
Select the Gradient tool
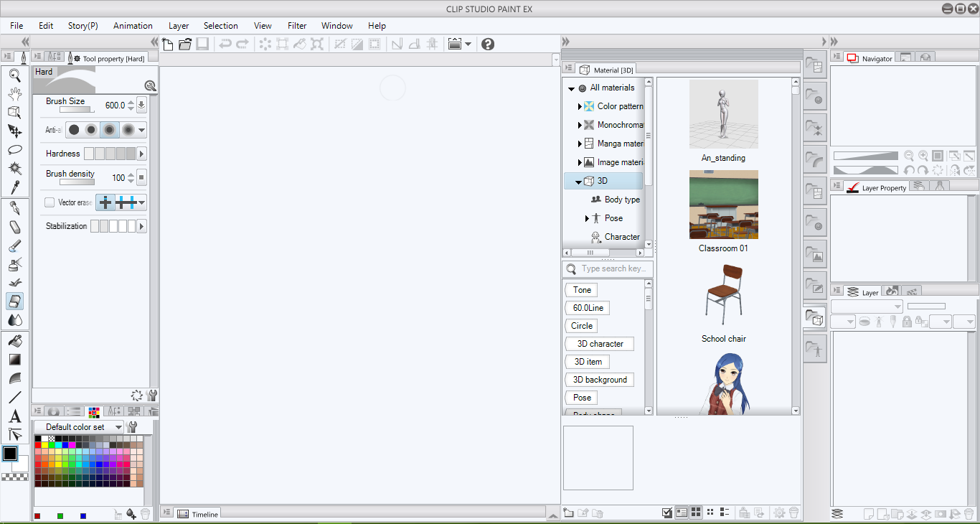(14, 360)
